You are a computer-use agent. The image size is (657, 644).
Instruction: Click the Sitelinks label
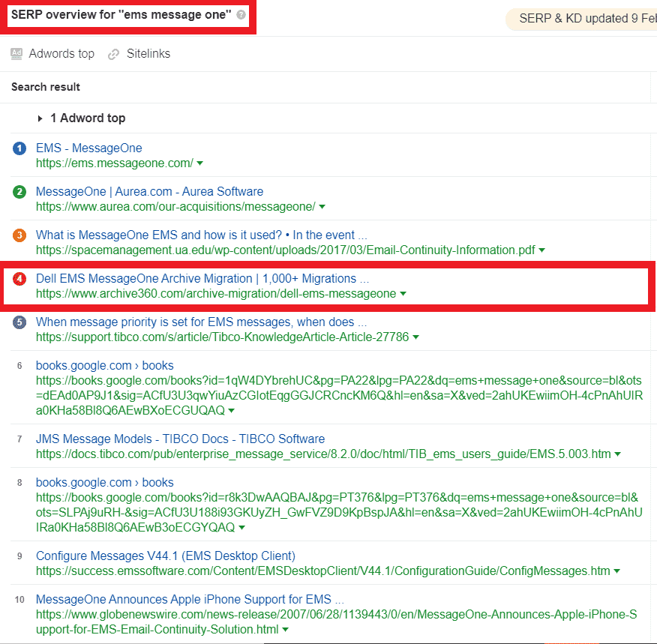148,53
